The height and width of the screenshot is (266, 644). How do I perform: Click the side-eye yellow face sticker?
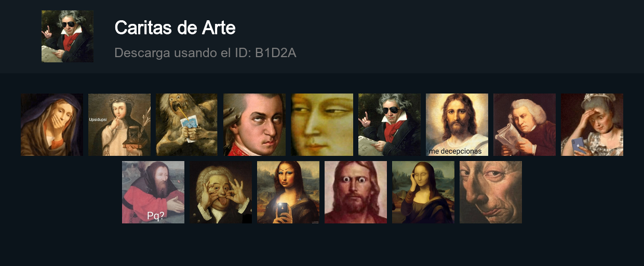coord(322,125)
